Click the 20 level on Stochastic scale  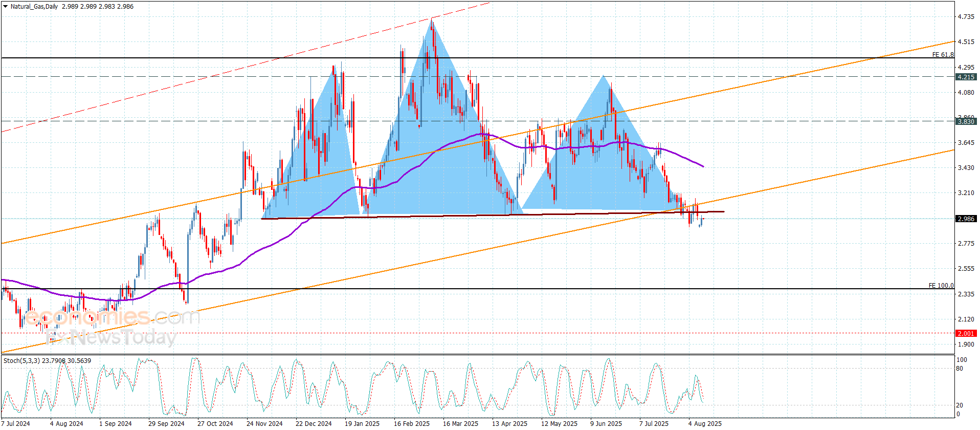(960, 405)
